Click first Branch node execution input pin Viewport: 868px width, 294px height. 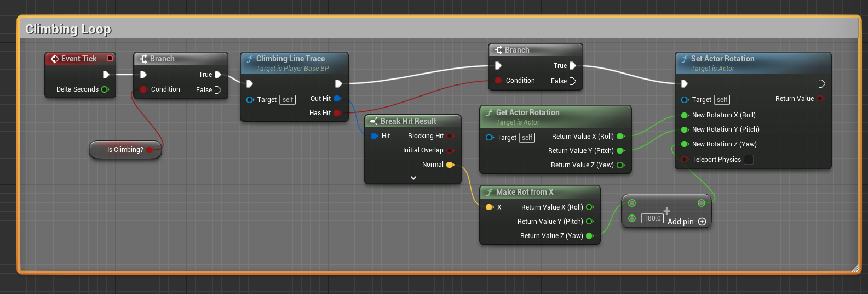(x=143, y=75)
